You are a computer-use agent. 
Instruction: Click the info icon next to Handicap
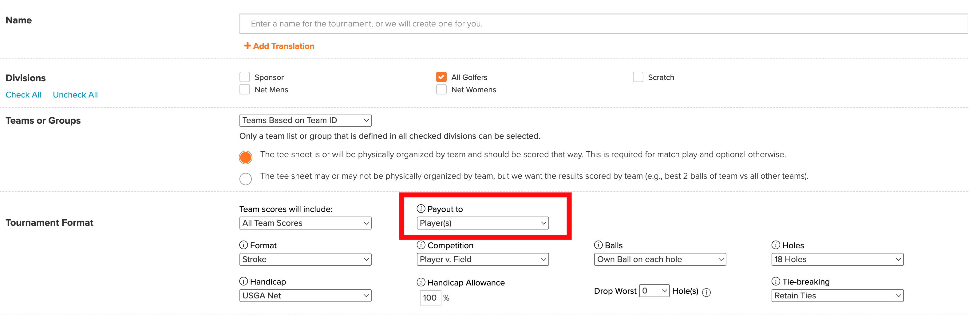(243, 281)
